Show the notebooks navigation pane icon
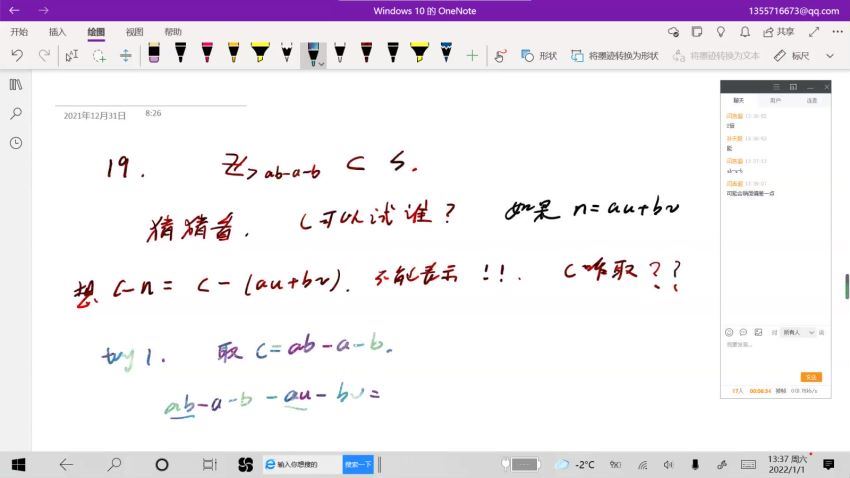This screenshot has height=478, width=850. tap(16, 85)
